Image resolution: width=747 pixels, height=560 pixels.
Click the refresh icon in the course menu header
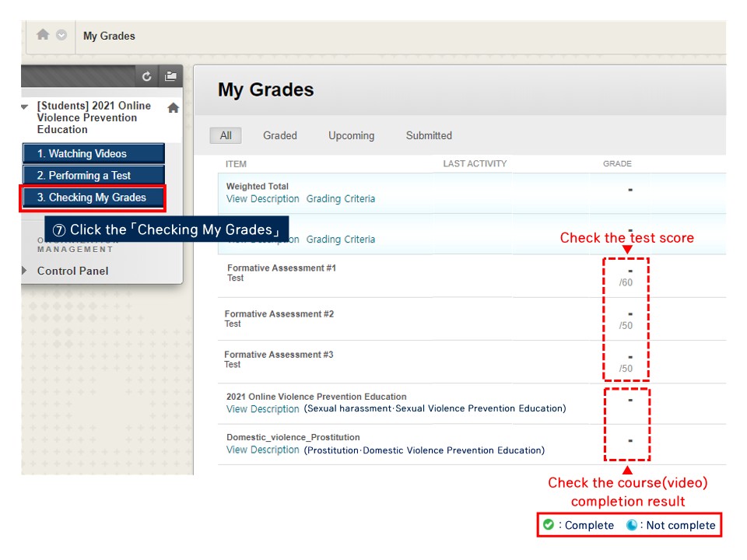147,76
